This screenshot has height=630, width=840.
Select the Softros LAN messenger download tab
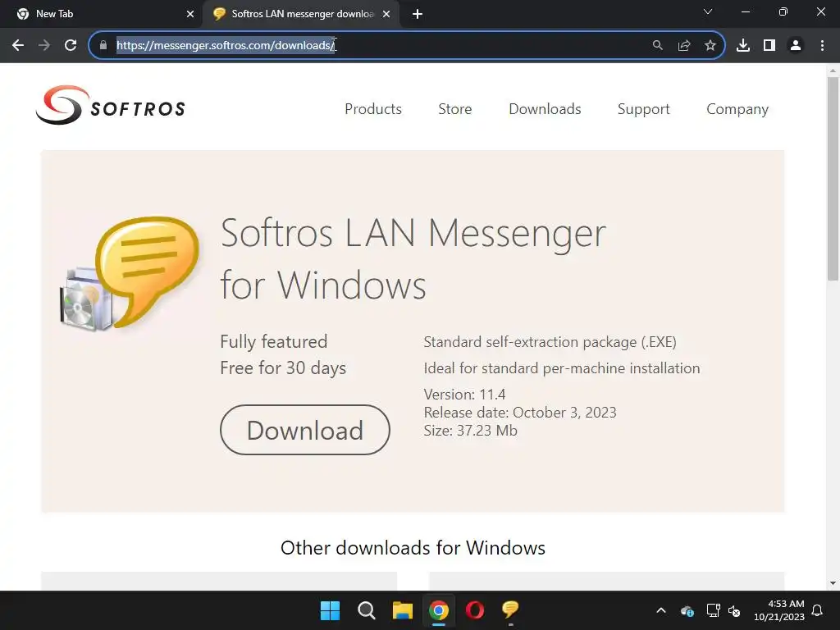pyautogui.click(x=301, y=14)
